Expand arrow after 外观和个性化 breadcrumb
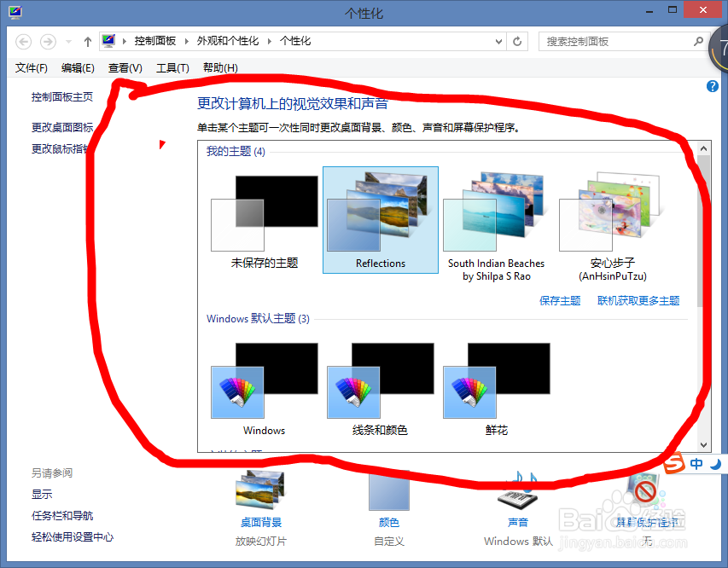Image resolution: width=728 pixels, height=568 pixels. tap(270, 41)
